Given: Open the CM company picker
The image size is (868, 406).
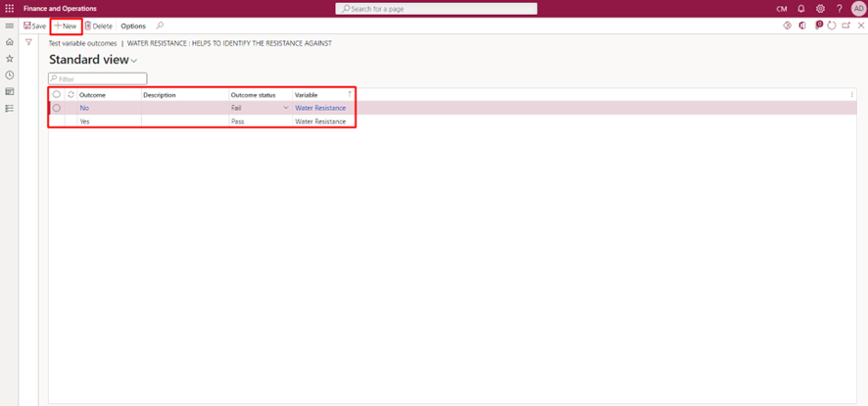Looking at the screenshot, I should [x=782, y=9].
